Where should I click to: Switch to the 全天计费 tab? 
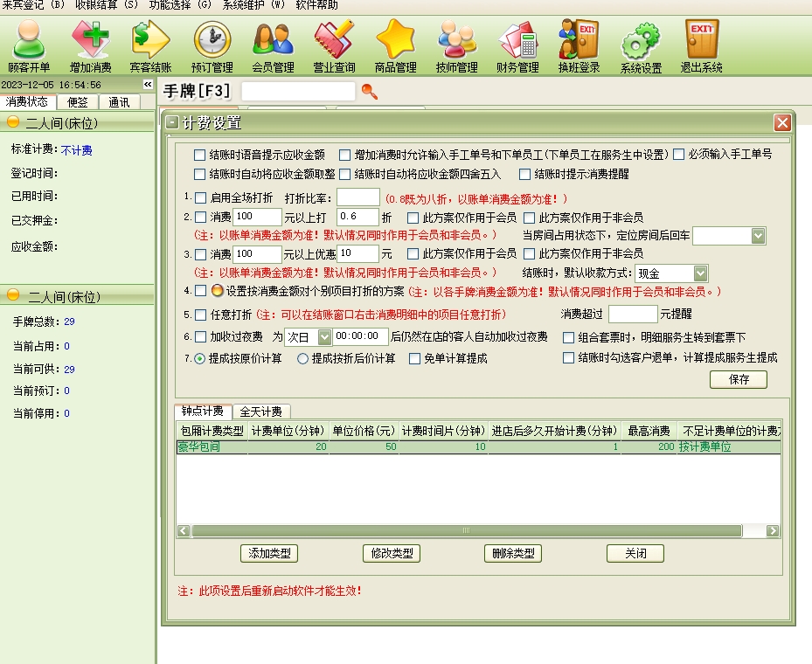pos(262,412)
